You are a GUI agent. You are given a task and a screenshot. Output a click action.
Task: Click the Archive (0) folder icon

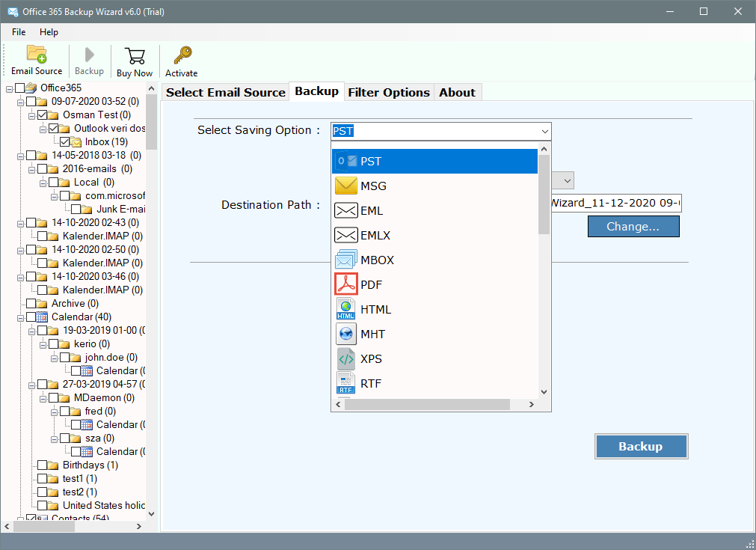point(41,304)
